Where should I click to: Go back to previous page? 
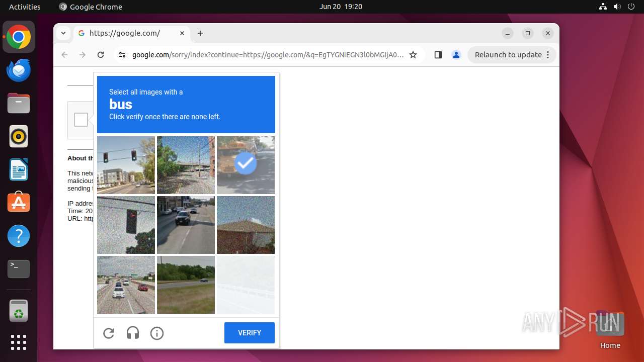pyautogui.click(x=64, y=55)
